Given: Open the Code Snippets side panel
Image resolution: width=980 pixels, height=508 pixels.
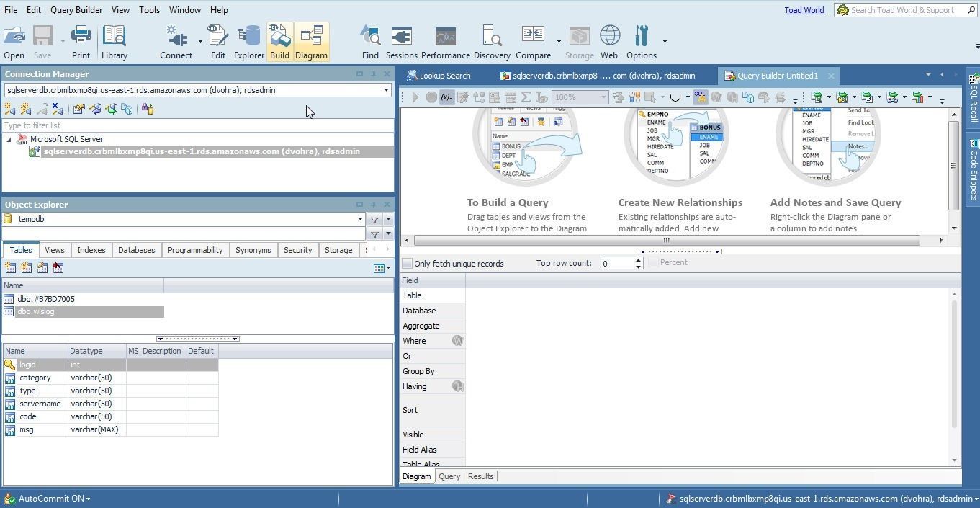Looking at the screenshot, I should tap(974, 170).
